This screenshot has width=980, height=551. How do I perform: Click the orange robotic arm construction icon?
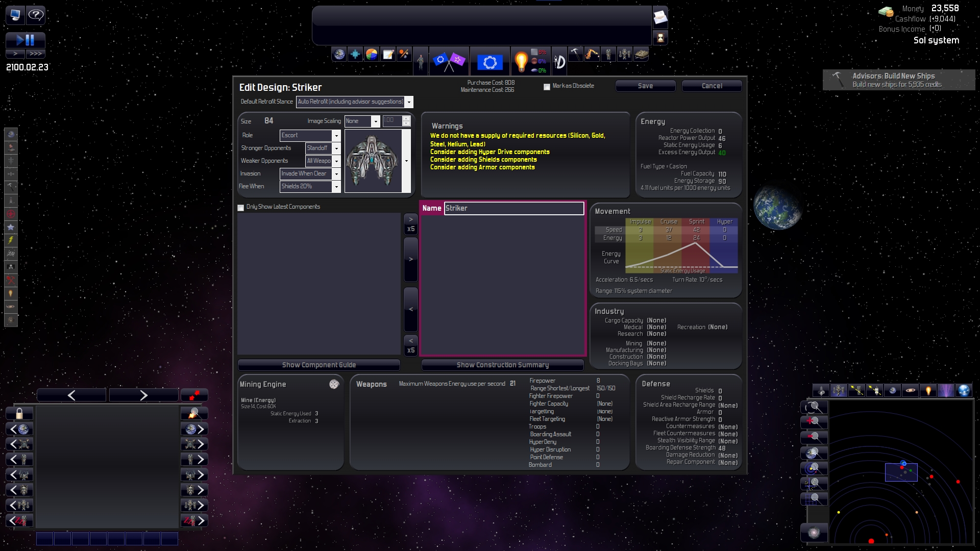(592, 54)
